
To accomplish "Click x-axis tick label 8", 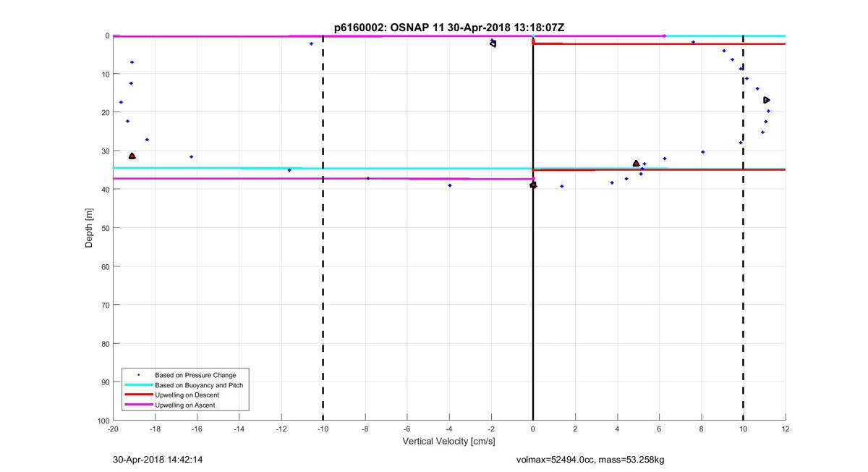I will point(701,429).
